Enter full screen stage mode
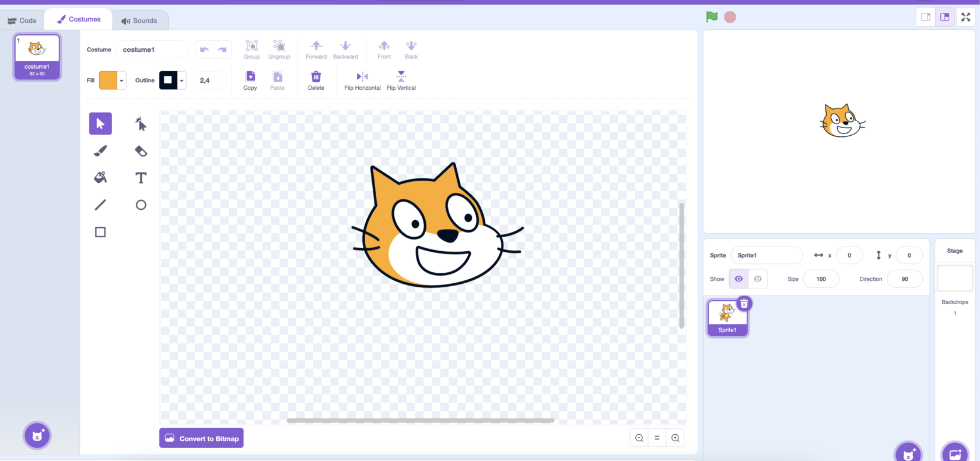 [966, 17]
